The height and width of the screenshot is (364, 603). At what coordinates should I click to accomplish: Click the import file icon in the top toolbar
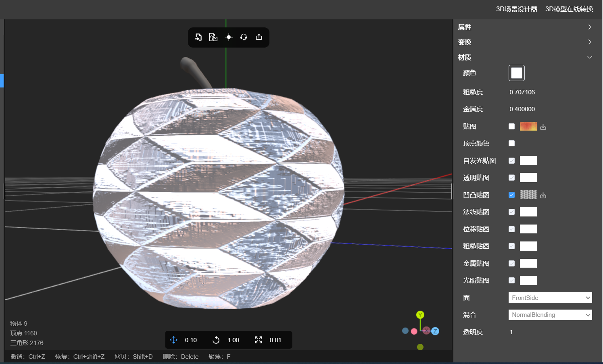point(198,37)
